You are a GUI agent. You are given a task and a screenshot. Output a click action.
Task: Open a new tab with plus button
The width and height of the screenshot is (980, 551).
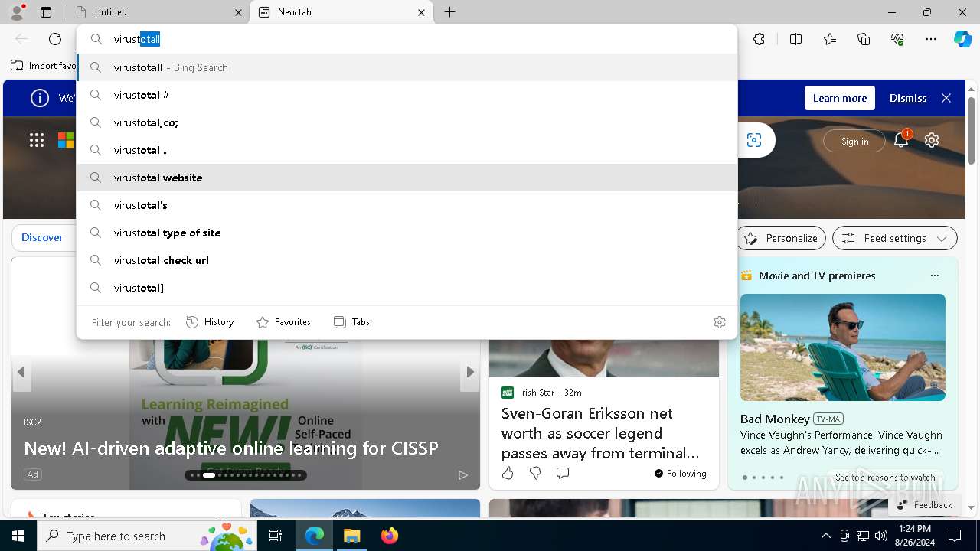450,12
